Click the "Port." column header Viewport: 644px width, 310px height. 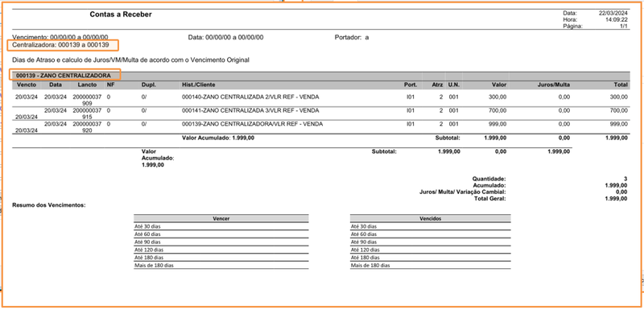(x=411, y=85)
